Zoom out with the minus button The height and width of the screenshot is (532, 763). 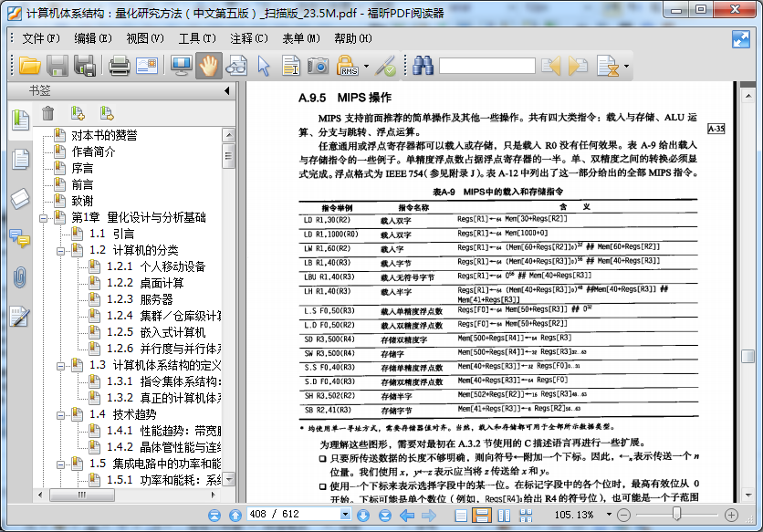[624, 515]
